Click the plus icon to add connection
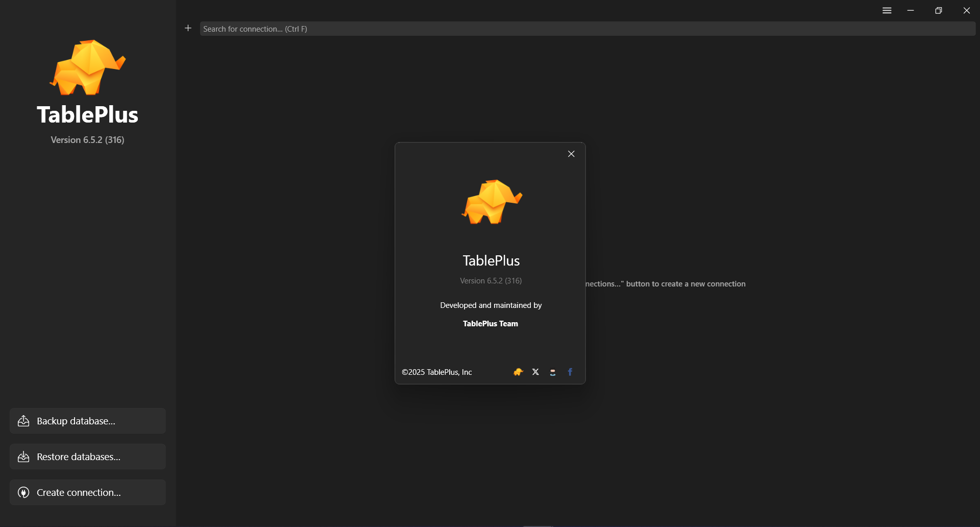Viewport: 980px width, 527px height. [188, 28]
